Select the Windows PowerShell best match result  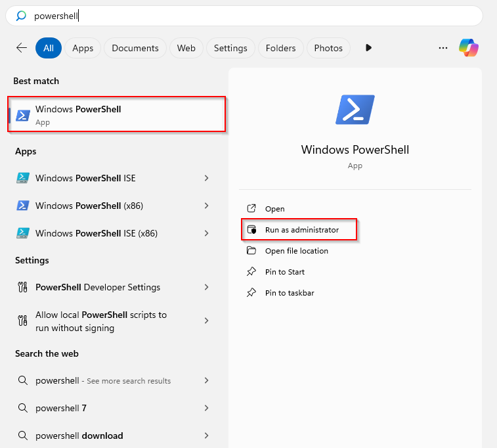(x=117, y=114)
